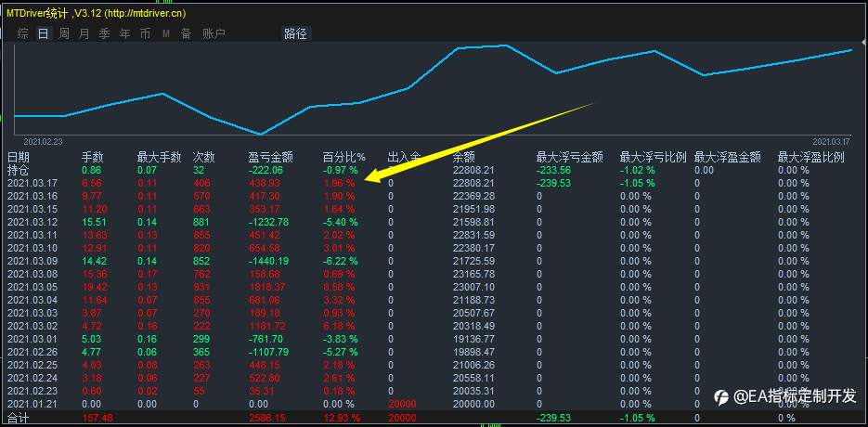Click the 合计 totals row label
The image size is (868, 427).
(x=19, y=417)
